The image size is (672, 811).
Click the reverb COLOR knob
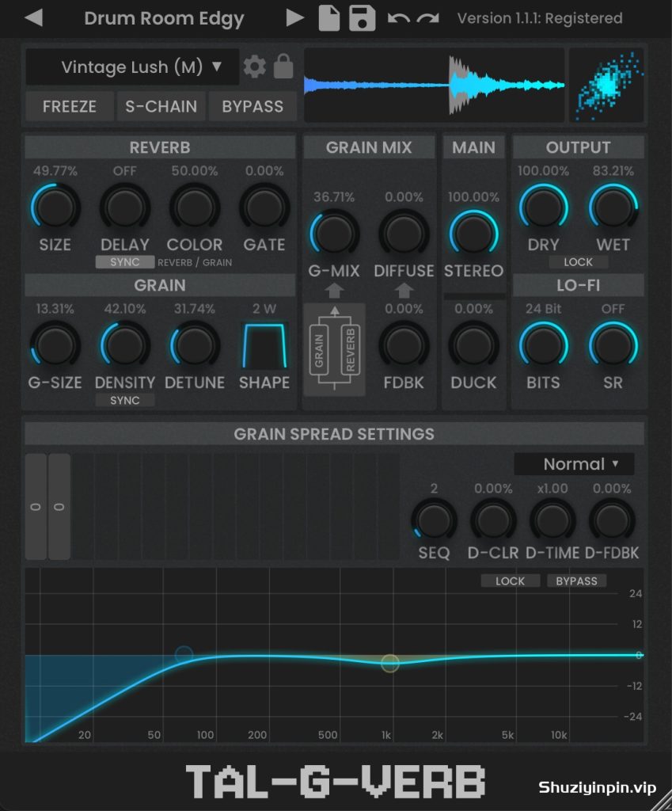(195, 207)
